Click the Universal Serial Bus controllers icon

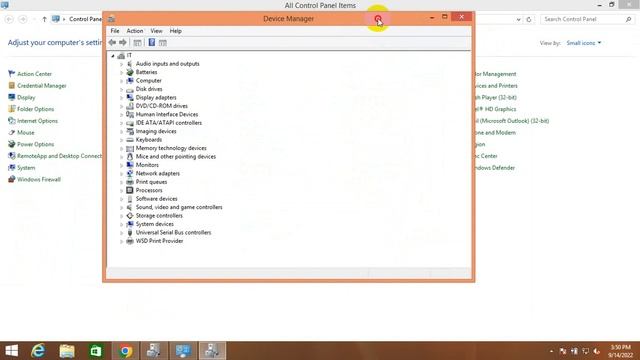point(130,232)
